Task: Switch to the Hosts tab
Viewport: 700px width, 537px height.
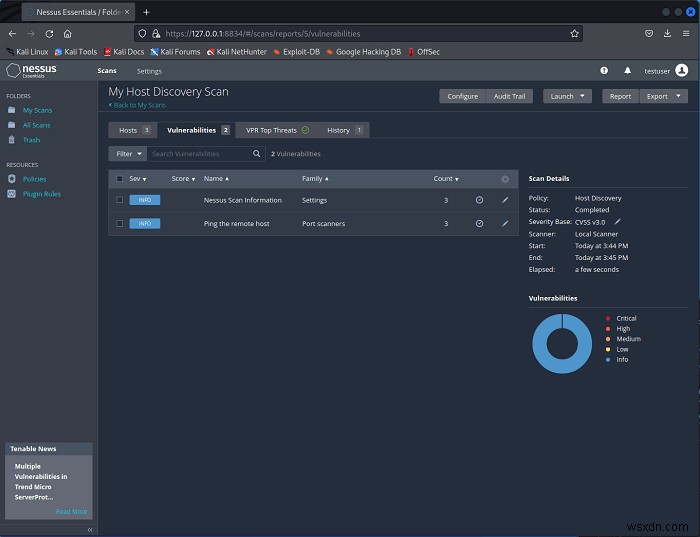Action: 133,130
